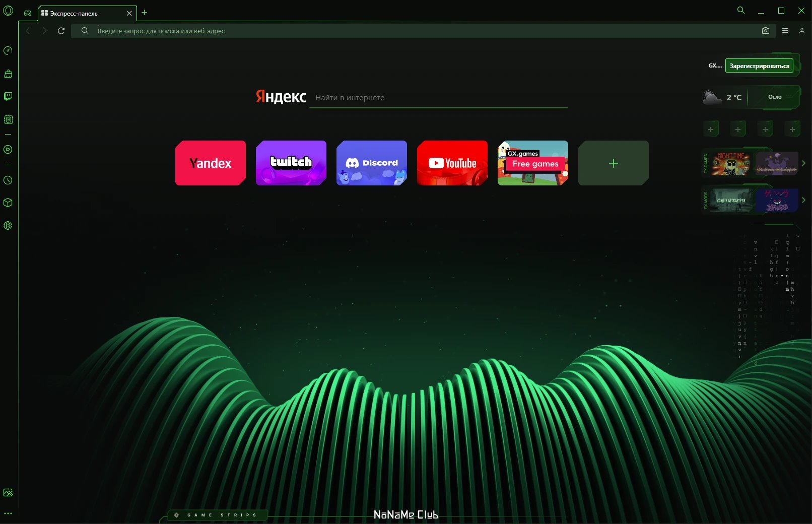The image size is (812, 524).
Task: Reload the current page
Action: 61,31
